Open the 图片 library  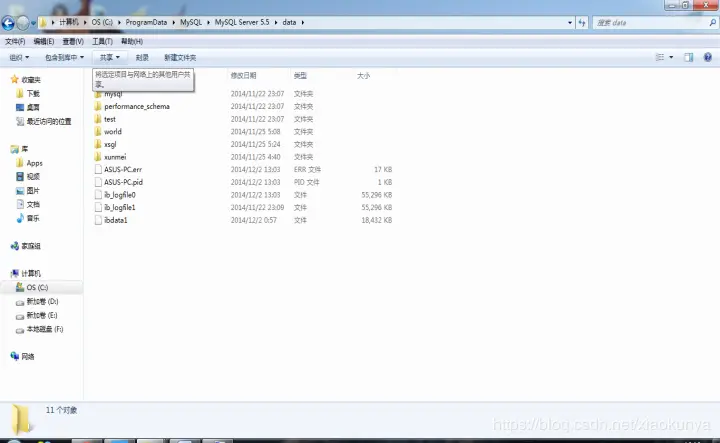click(33, 191)
